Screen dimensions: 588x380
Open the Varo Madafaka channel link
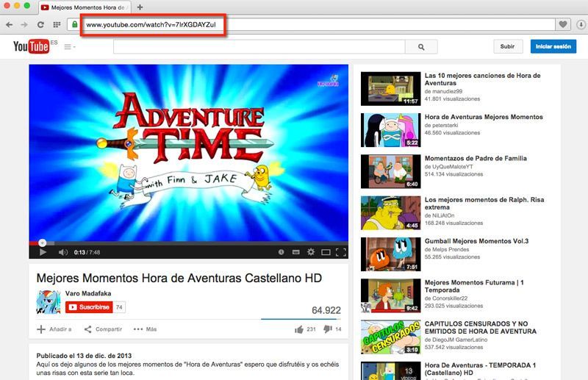click(x=88, y=293)
